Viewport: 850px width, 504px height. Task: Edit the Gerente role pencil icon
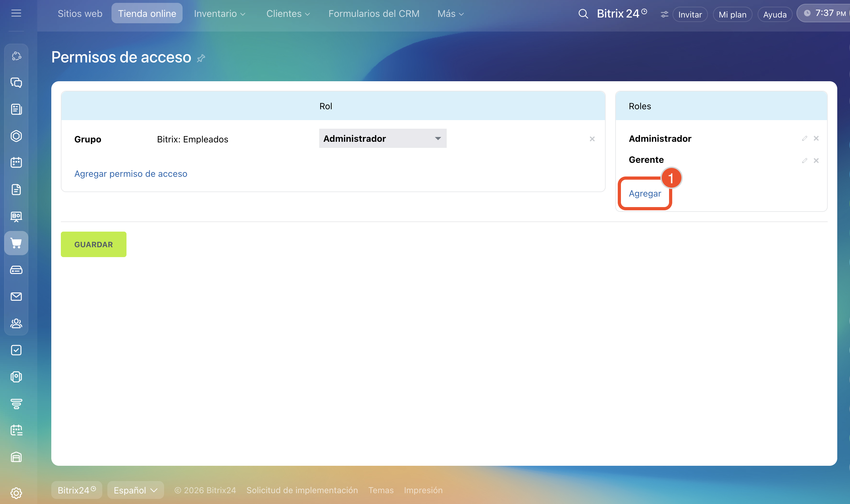pos(804,160)
